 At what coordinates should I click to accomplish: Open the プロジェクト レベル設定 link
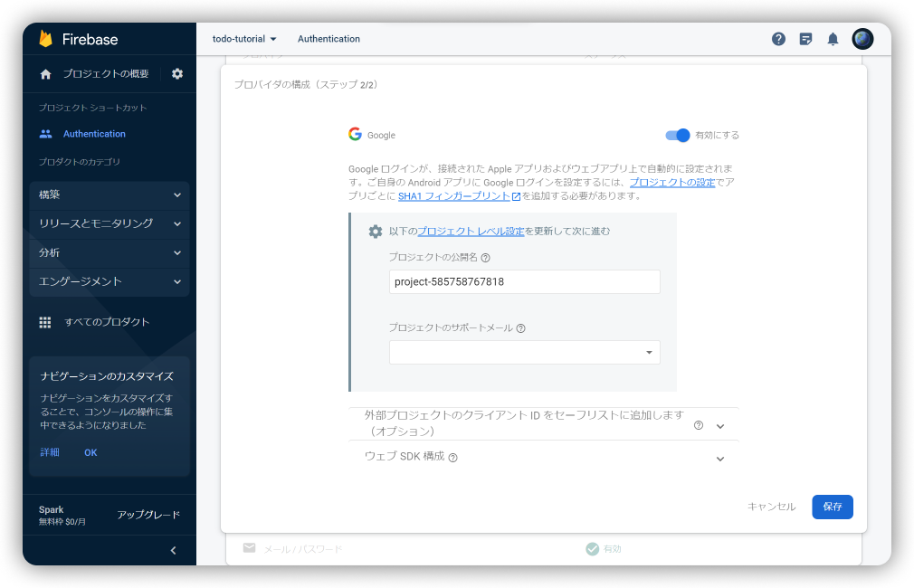click(x=471, y=232)
